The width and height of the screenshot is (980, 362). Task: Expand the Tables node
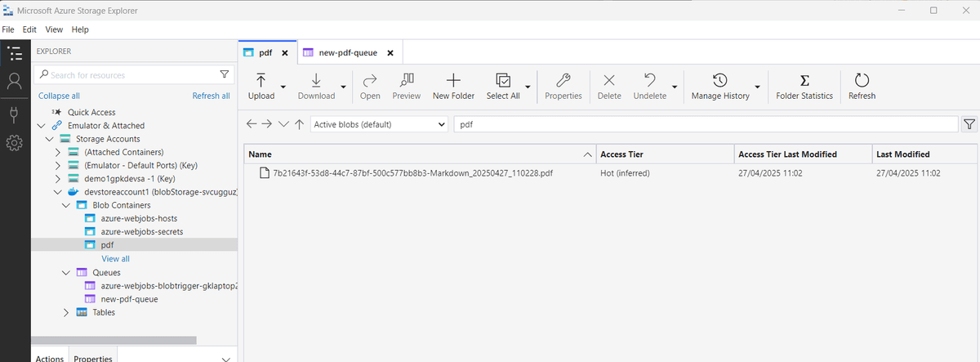[x=66, y=312]
